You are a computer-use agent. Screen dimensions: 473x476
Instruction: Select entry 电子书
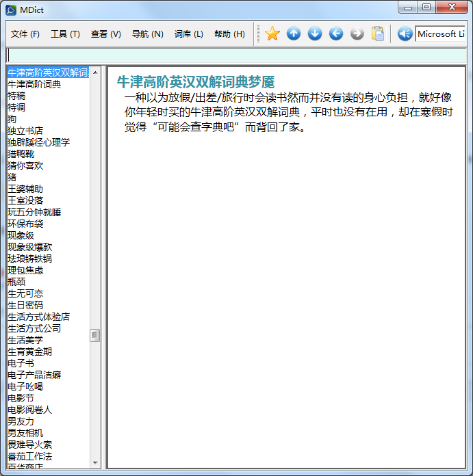(x=21, y=363)
